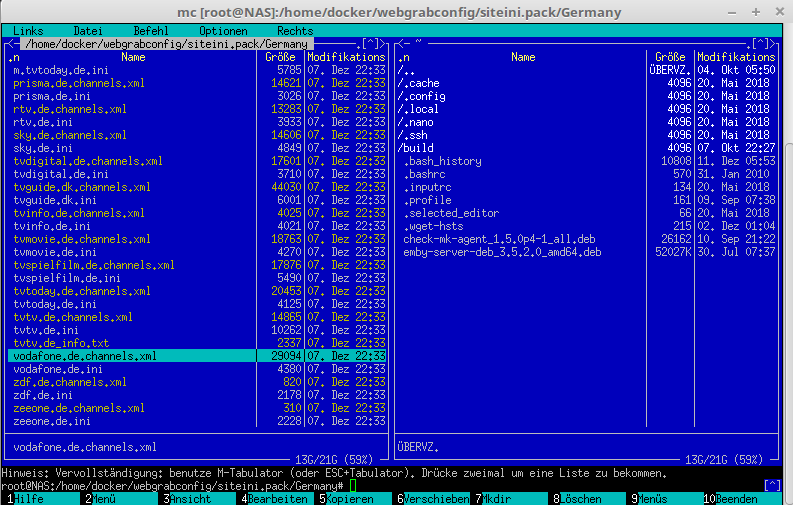The height and width of the screenshot is (505, 793).
Task: Select check-mk-agent_1.5.0p4-1_all.deb file
Action: tap(499, 239)
